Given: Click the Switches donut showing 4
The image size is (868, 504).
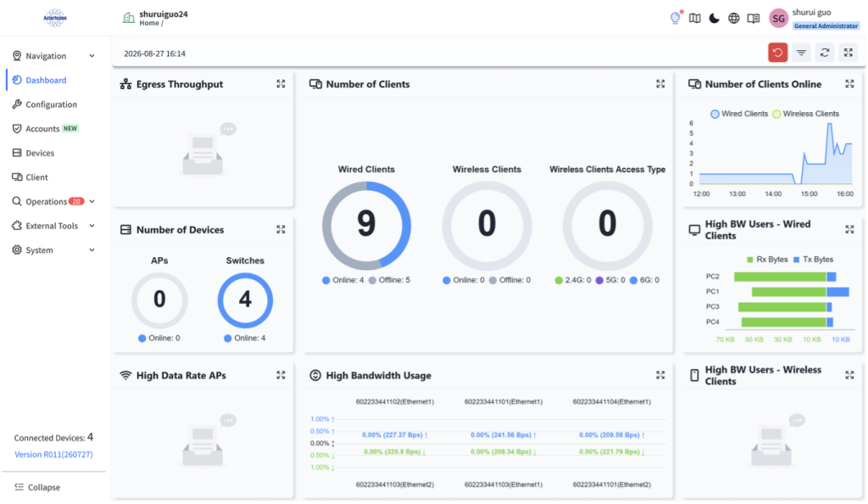Looking at the screenshot, I should click(245, 300).
